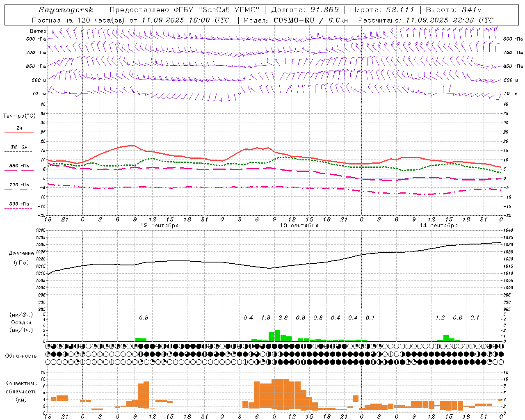
Task: Click the black pressure curve line
Action: pyautogui.click(x=275, y=267)
